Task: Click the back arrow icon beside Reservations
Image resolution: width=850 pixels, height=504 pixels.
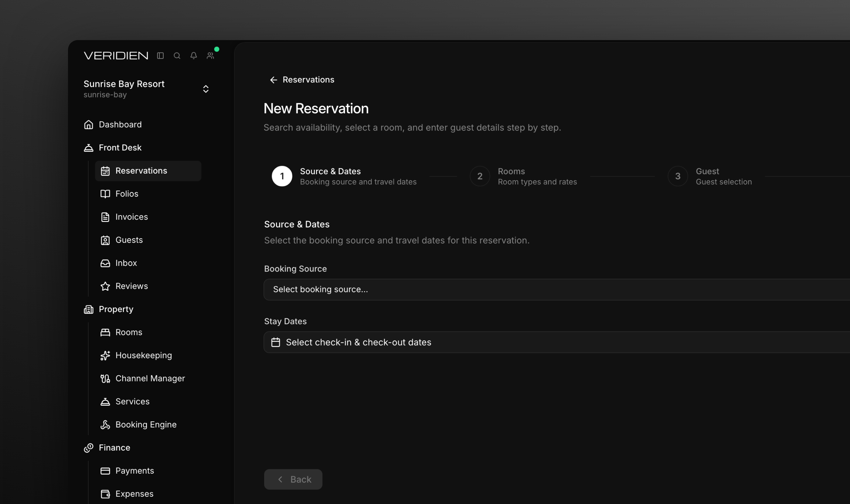Action: [x=274, y=80]
